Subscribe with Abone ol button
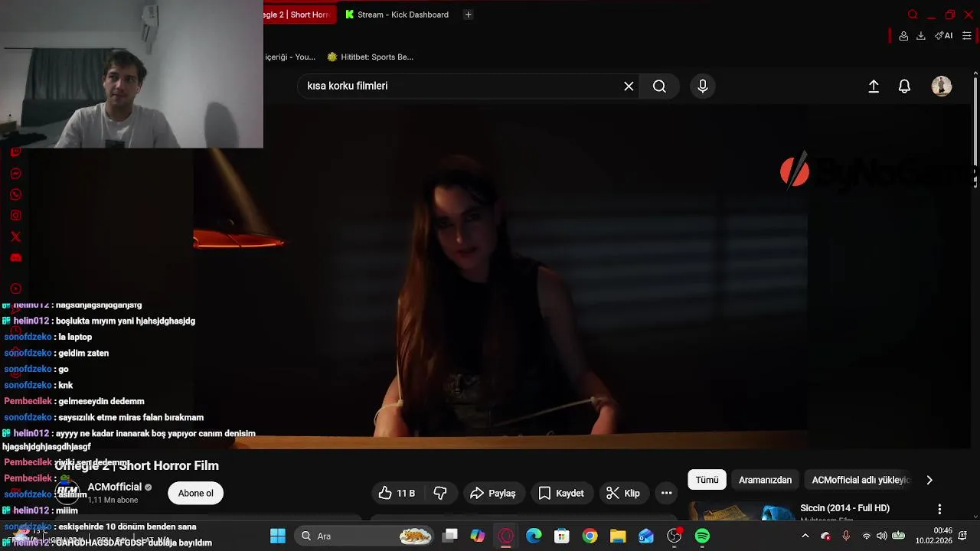980x551 pixels. point(195,494)
